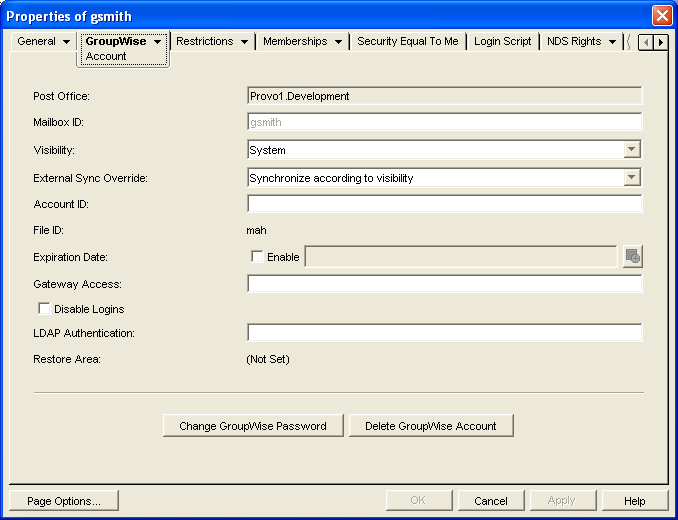Click the greyed-out OK button
The image size is (678, 520).
tap(419, 501)
